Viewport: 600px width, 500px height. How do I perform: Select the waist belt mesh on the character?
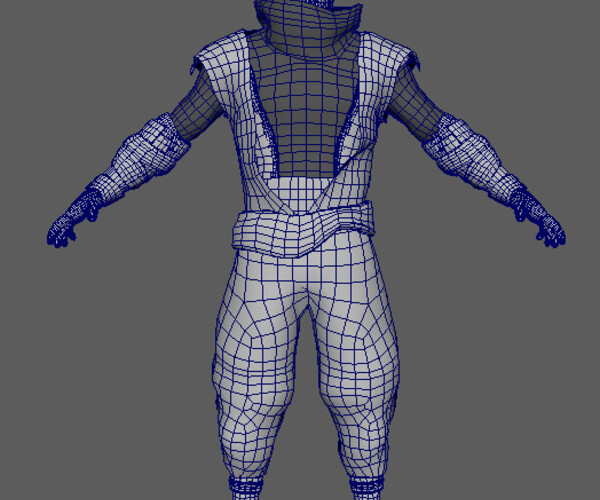pyautogui.click(x=302, y=230)
